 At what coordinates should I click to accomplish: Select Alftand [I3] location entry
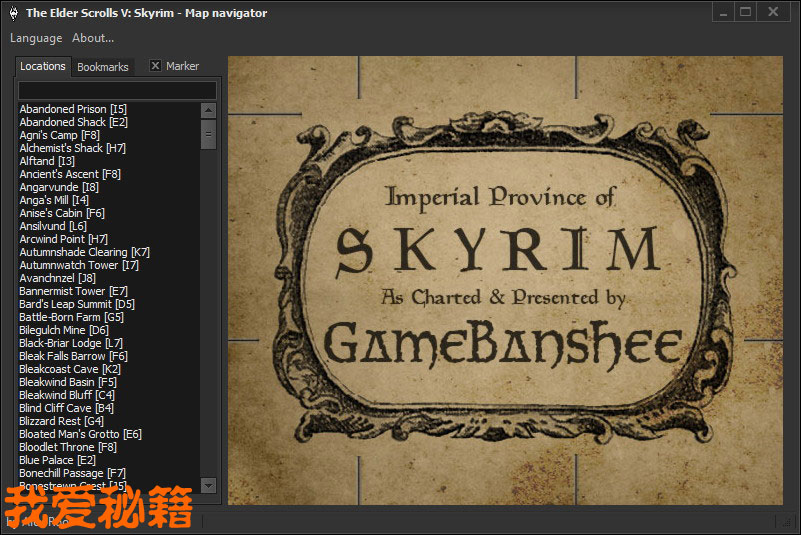point(47,161)
